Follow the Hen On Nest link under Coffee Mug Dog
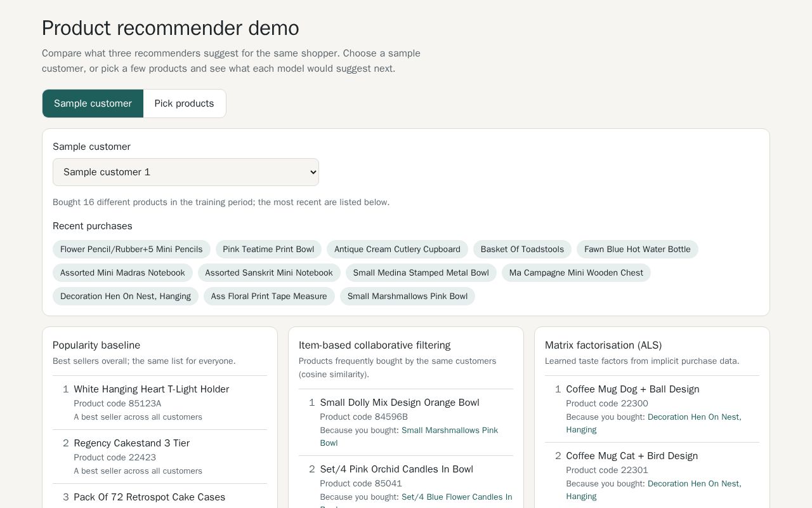This screenshot has width=812, height=508. [653, 424]
